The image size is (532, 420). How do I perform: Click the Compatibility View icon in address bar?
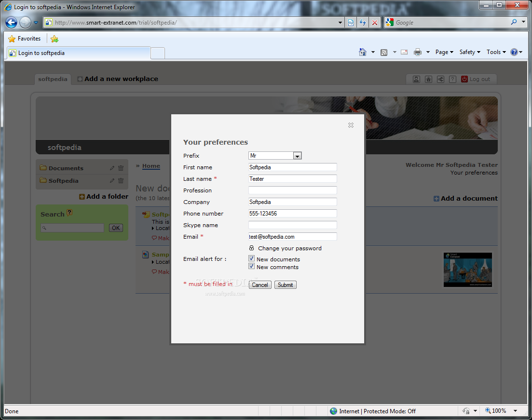(x=351, y=23)
